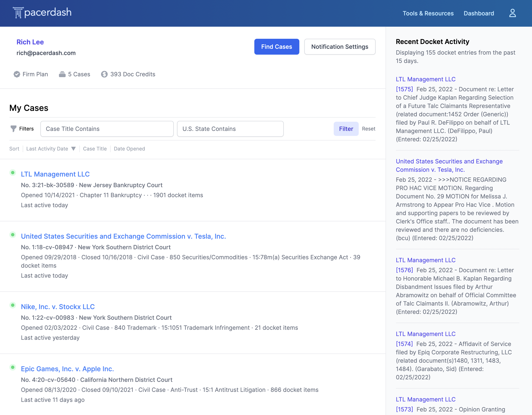Click case number No. 1:18-cv-08947 text

click(x=47, y=247)
